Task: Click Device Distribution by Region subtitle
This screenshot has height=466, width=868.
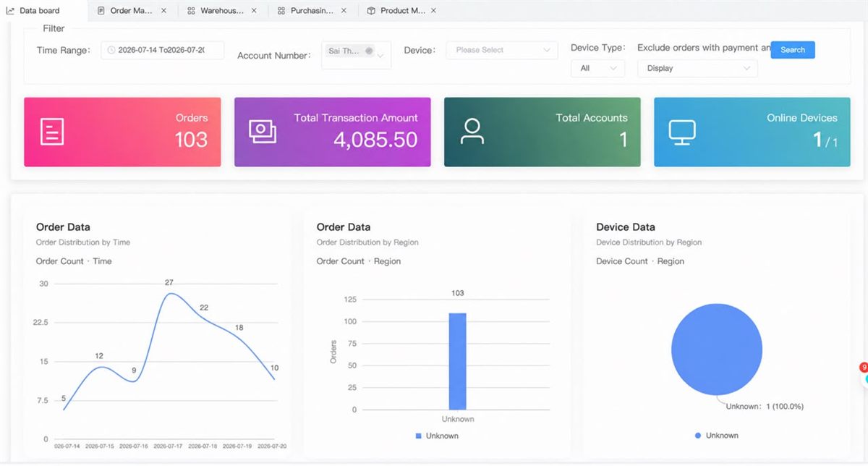Action: (649, 242)
